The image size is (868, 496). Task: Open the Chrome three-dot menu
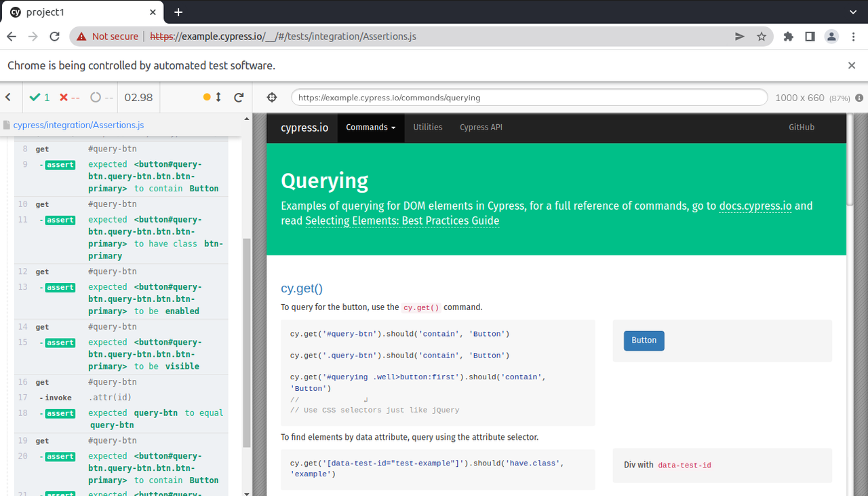(x=853, y=37)
